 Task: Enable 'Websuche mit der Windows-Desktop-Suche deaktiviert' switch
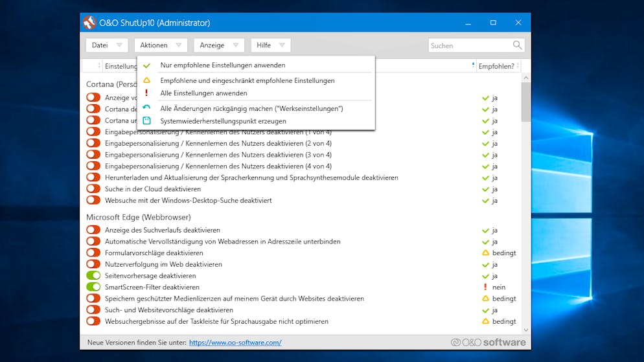coord(93,200)
